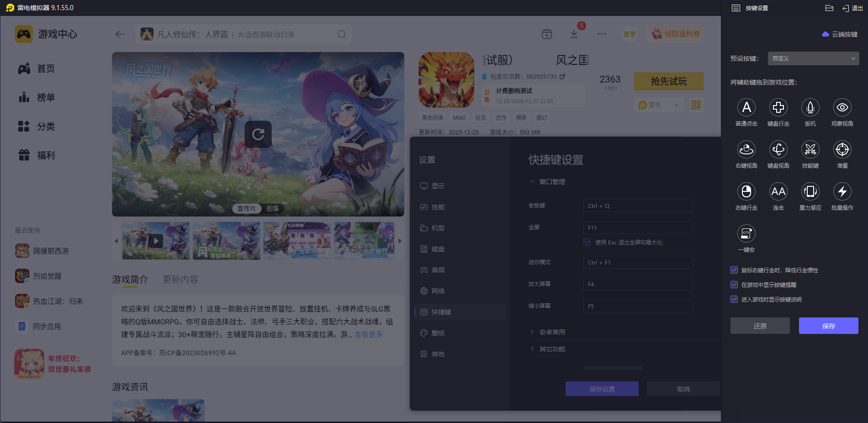The image size is (868, 423).
Task: Toggle 使用 Esc 退出全屏和最大化 checkbox
Action: tap(587, 242)
